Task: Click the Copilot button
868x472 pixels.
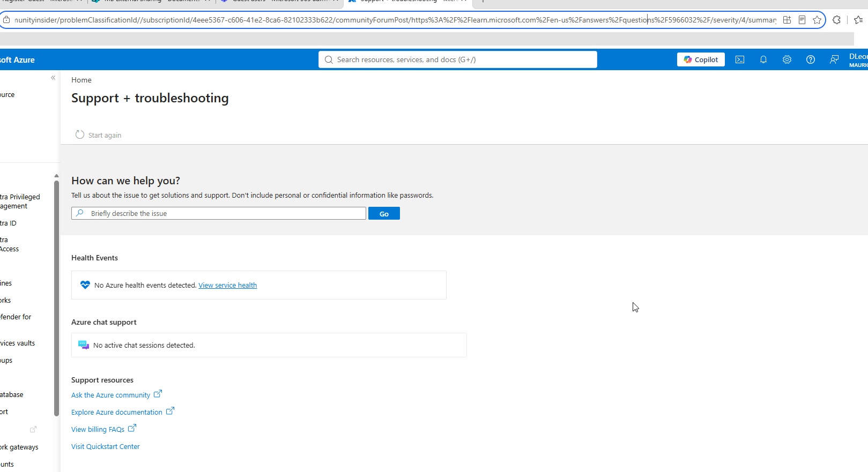Action: coord(701,59)
